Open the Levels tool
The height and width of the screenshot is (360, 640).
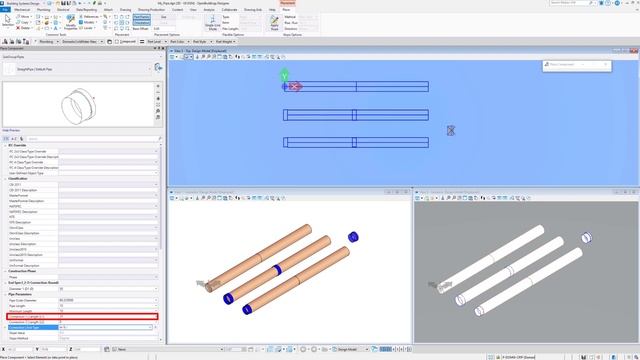(x=87, y=28)
